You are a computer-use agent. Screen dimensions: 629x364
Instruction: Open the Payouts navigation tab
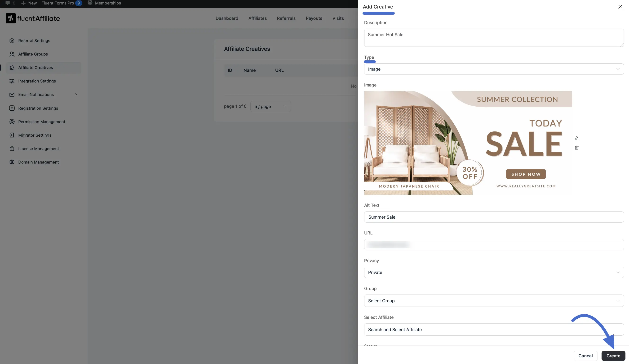tap(314, 18)
